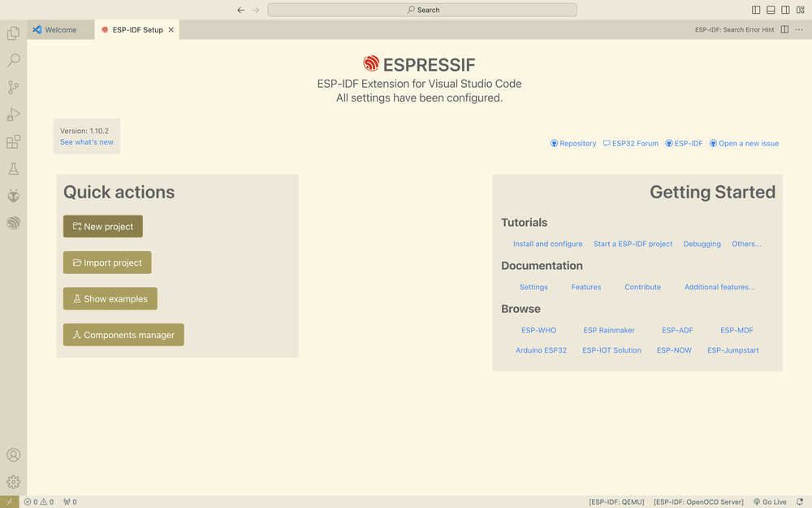The image size is (812, 508).
Task: Open the editor actions ellipsis menu
Action: pyautogui.click(x=799, y=29)
